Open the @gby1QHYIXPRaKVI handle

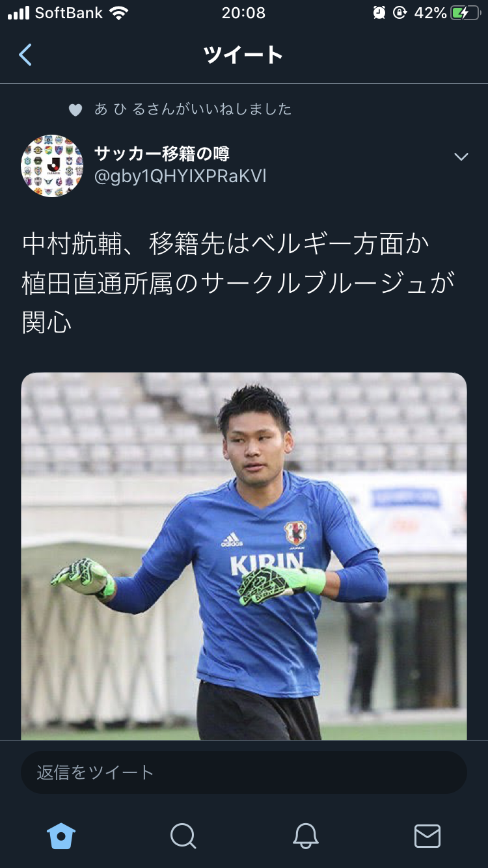tap(180, 176)
